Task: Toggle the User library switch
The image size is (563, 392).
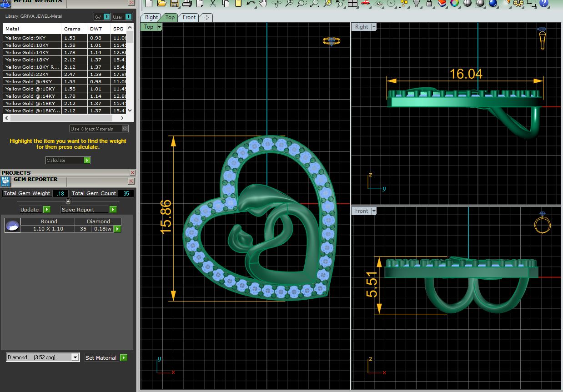Action: pos(122,17)
